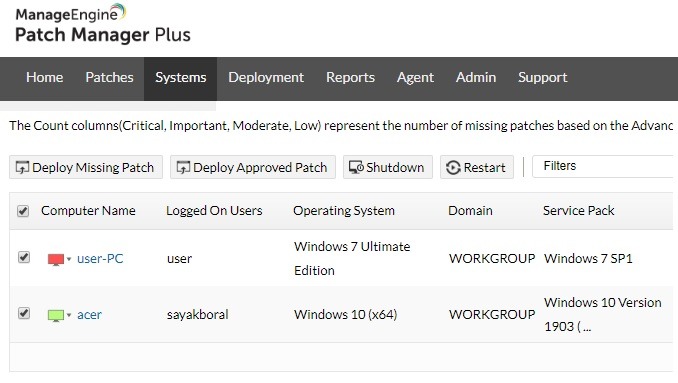Sort by Operating System column header
Image resolution: width=678 pixels, height=383 pixels.
pos(344,211)
